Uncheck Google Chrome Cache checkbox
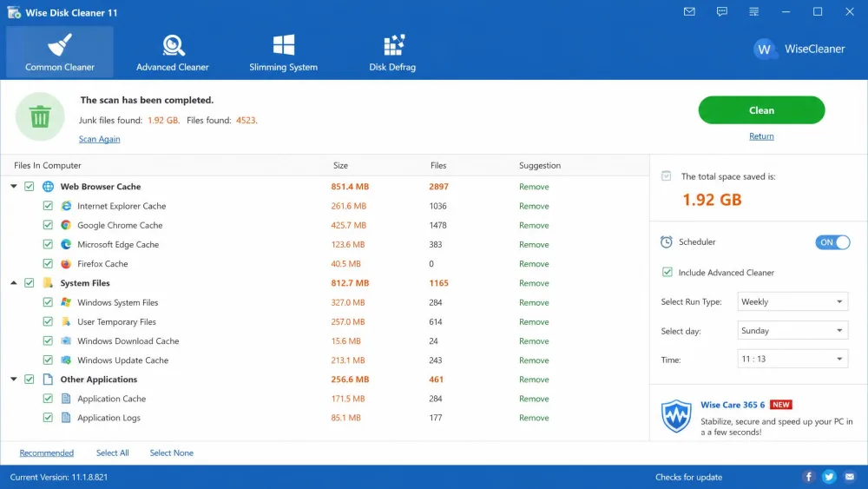 point(48,225)
